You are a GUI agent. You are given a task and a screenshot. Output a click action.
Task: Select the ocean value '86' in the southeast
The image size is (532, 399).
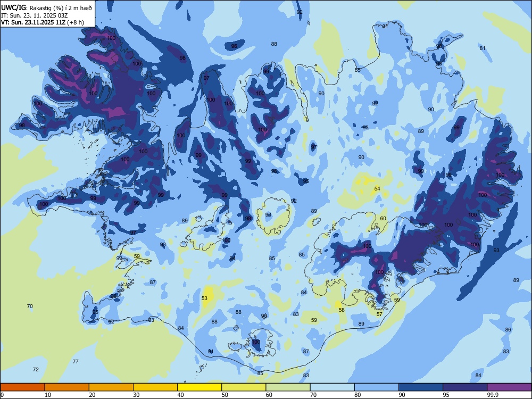click(x=508, y=329)
